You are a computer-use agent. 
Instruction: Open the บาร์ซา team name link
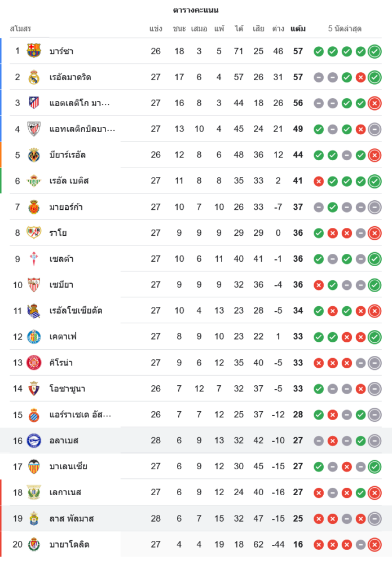click(x=61, y=51)
